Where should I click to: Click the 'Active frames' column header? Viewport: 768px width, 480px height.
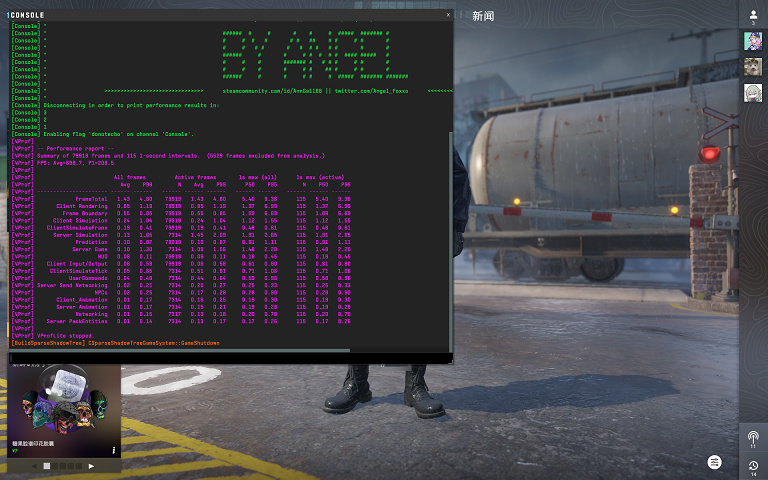point(195,177)
